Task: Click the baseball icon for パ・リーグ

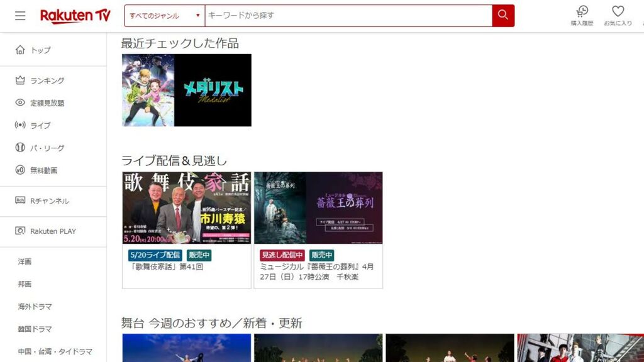Action: [20, 147]
